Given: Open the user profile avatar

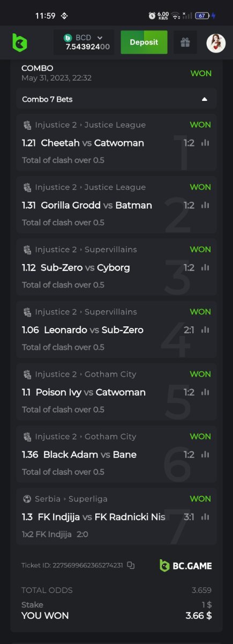Looking at the screenshot, I should [x=216, y=42].
